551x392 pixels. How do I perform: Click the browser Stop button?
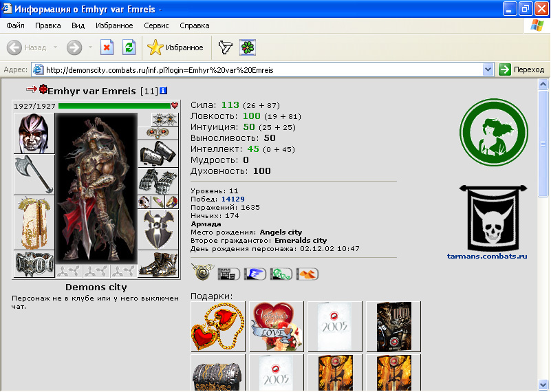coord(107,47)
